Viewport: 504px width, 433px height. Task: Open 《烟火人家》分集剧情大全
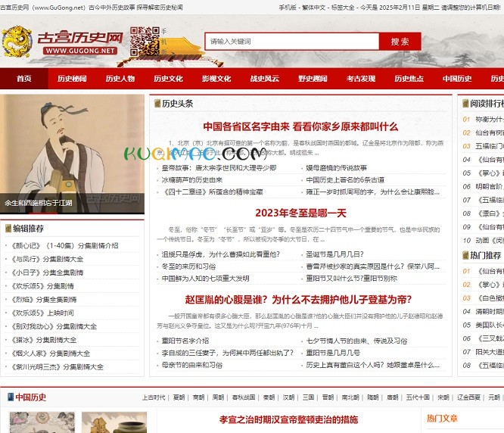click(51, 354)
